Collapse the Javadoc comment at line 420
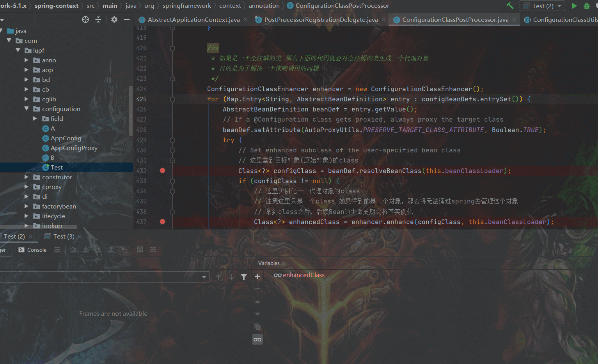The width and height of the screenshot is (598, 364). [172, 48]
